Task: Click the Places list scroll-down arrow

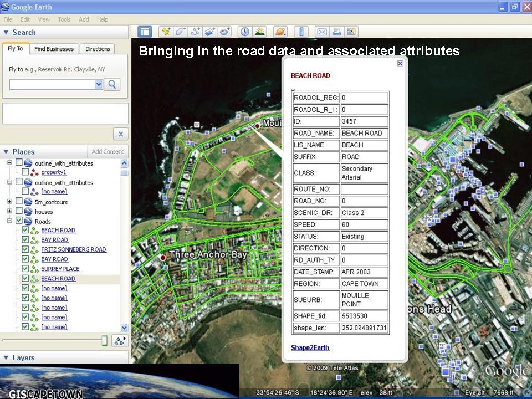Action: tap(124, 328)
